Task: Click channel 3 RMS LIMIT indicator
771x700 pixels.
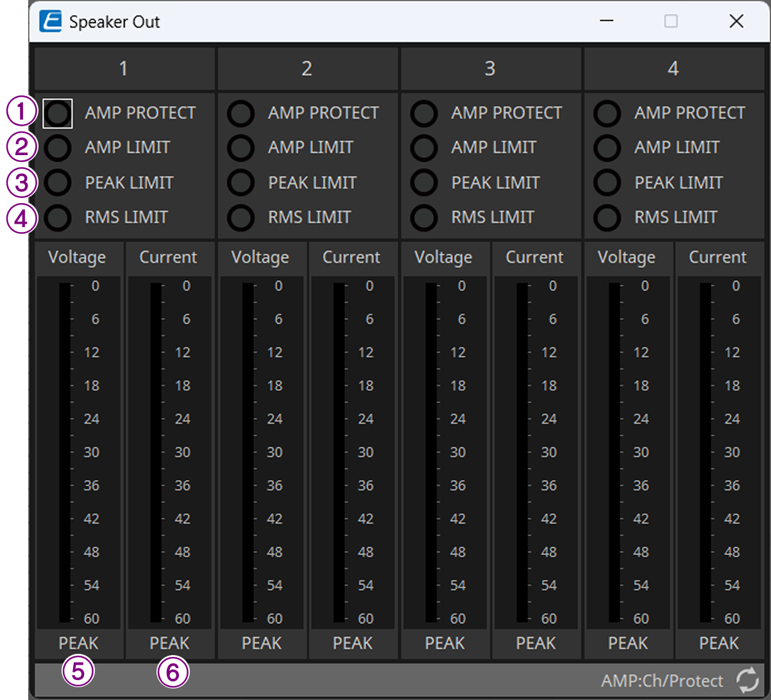Action: pos(424,217)
